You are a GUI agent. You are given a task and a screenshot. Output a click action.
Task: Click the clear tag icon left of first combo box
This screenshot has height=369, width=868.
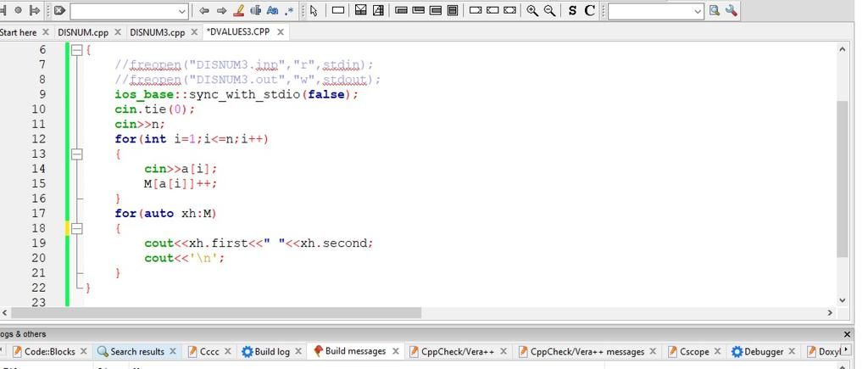(60, 10)
